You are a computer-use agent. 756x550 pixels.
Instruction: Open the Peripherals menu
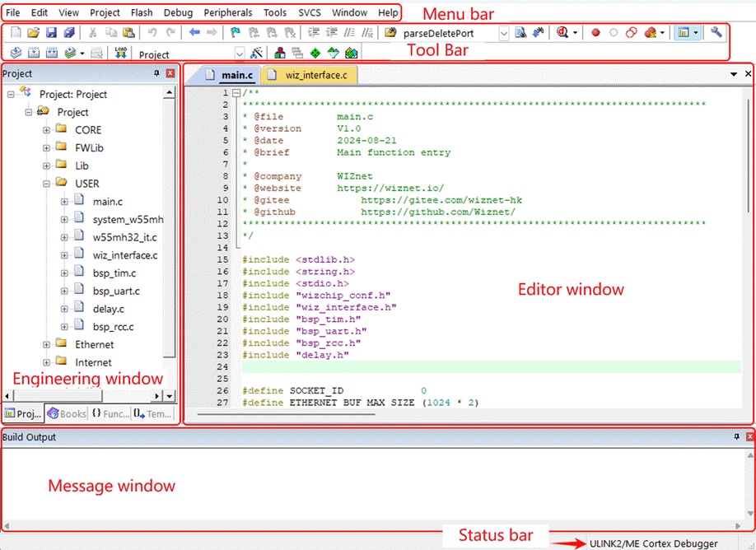[x=227, y=12]
